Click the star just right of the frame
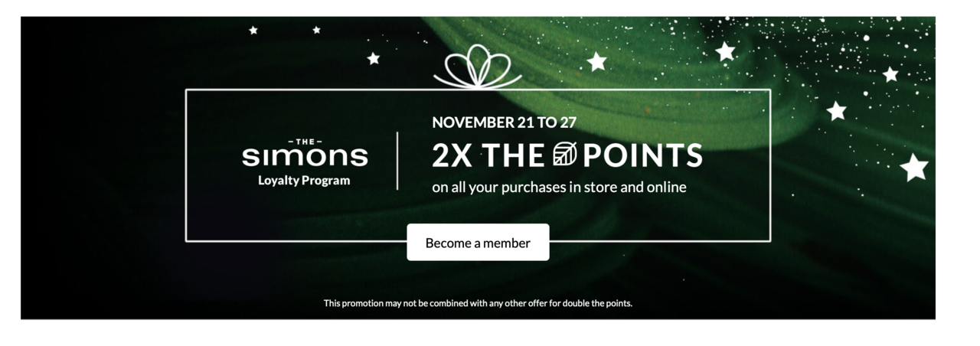This screenshot has width=980, height=346. (x=836, y=111)
